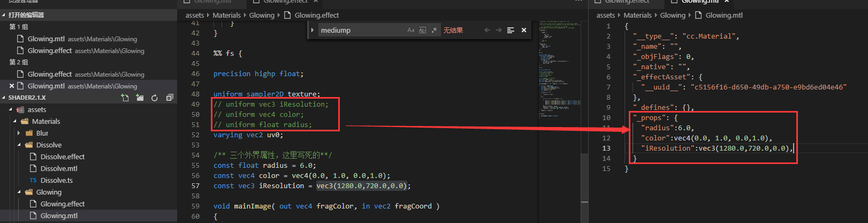Collapse the SHADER2.1.X section header

tap(4, 98)
